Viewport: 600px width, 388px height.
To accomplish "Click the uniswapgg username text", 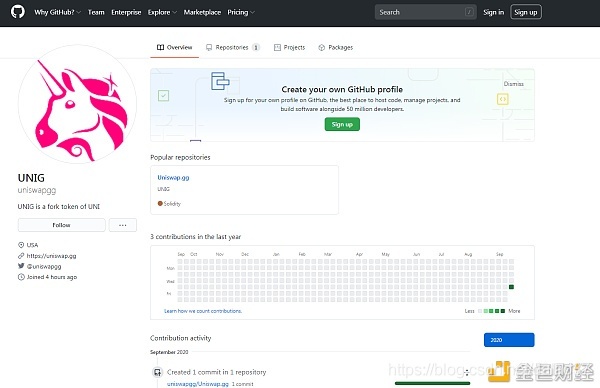I will coord(37,190).
